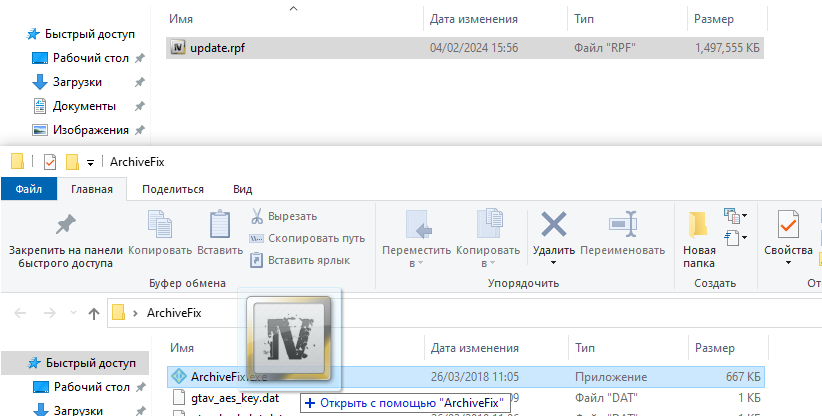Click Закрепить на панели быстрого доступа

click(x=66, y=240)
